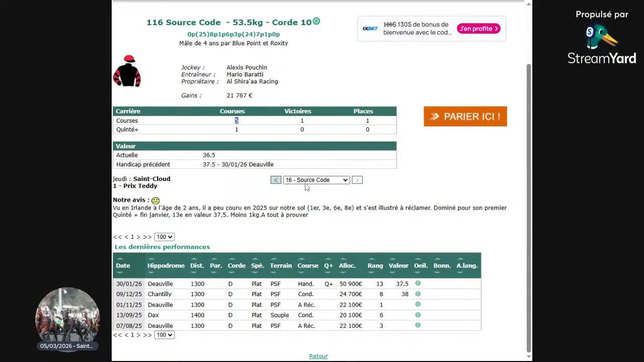Go to the previous horse with the < button
Screen dimensions: 644x362
click(x=276, y=180)
